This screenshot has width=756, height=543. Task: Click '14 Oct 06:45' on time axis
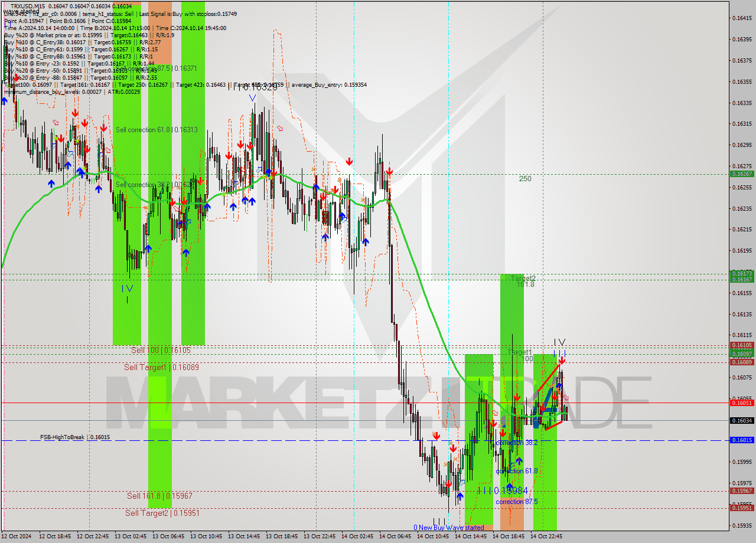tap(394, 537)
